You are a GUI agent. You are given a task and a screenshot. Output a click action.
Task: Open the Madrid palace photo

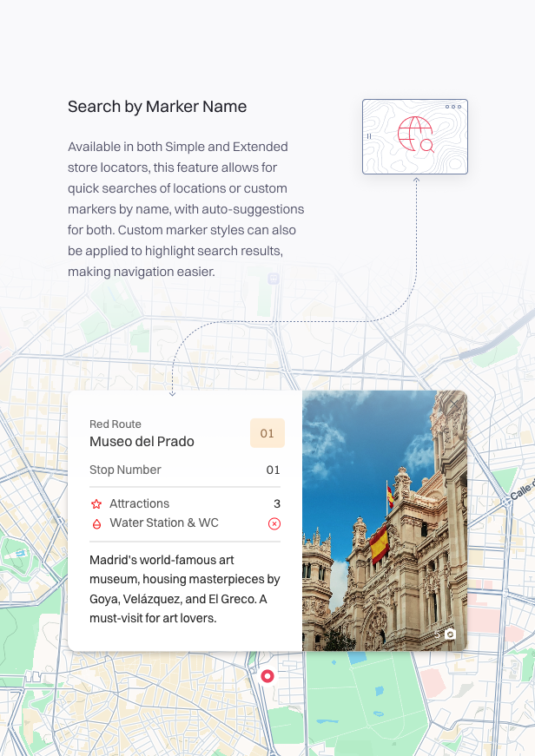(x=385, y=521)
